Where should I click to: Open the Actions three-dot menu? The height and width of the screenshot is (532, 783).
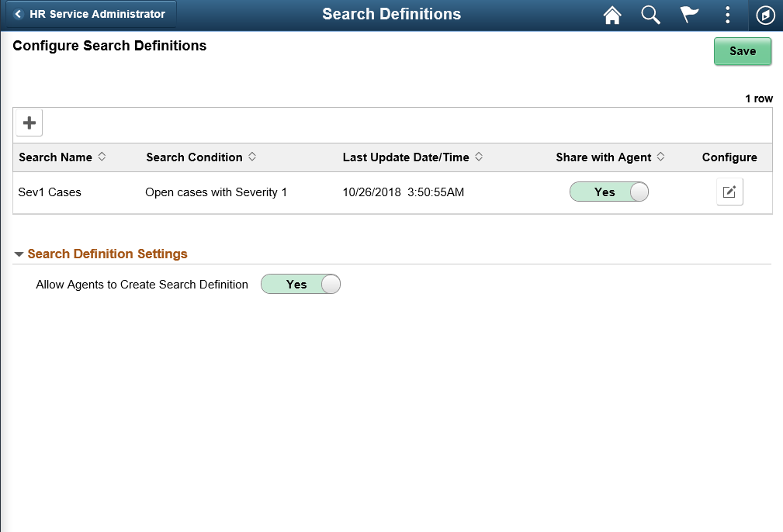(727, 15)
